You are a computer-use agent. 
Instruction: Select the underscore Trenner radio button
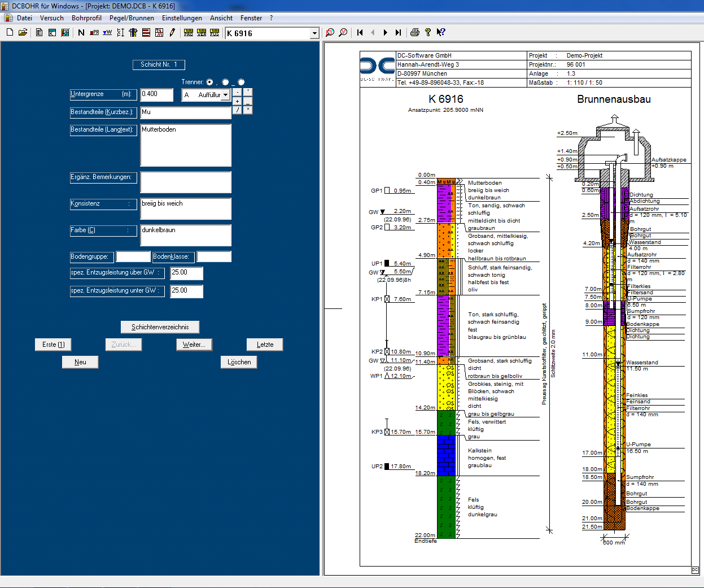(225, 82)
